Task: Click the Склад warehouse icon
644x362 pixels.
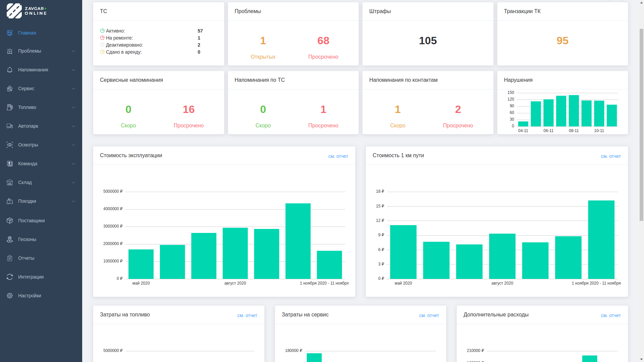Action: pos(10,182)
